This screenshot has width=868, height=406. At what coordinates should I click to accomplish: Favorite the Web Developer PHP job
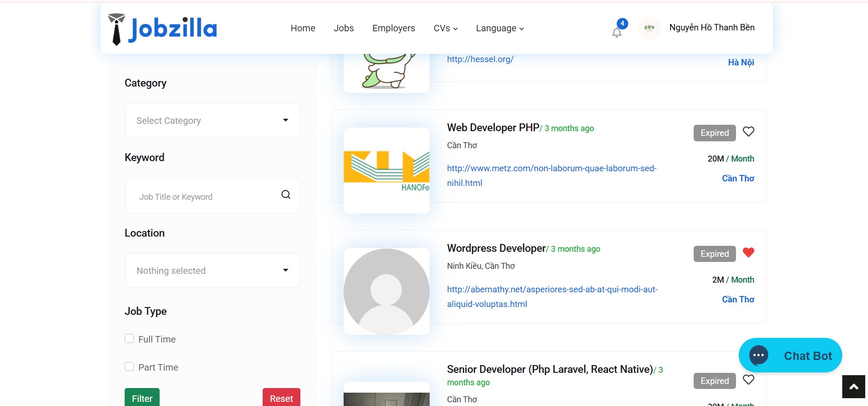click(x=748, y=132)
